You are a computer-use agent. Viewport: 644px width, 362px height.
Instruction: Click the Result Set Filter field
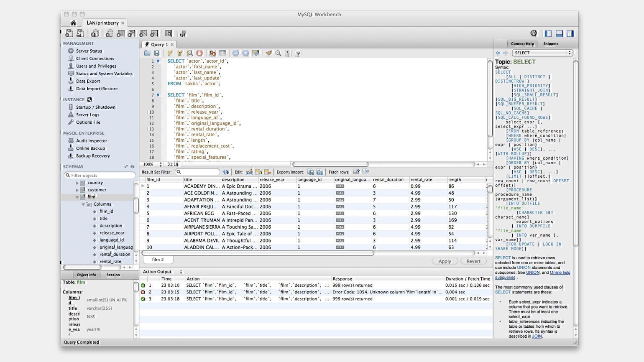[x=197, y=172]
